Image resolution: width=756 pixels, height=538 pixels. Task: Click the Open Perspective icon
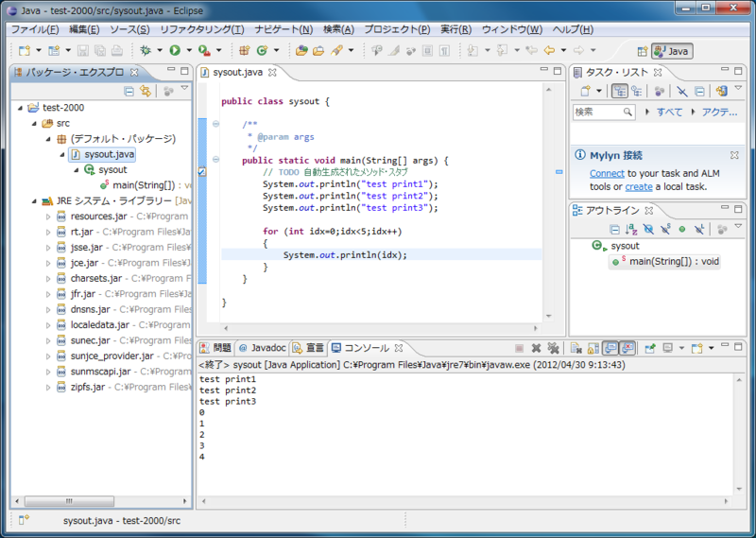pyautogui.click(x=643, y=51)
